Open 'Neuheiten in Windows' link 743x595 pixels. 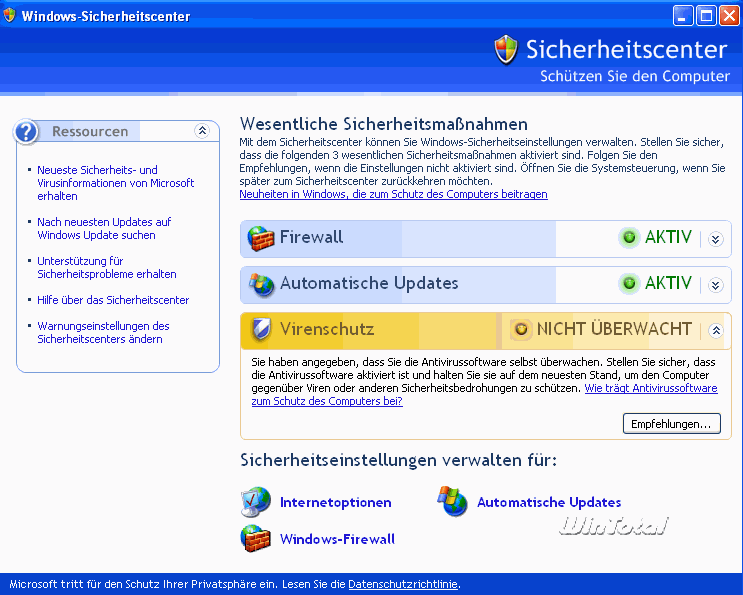pos(393,194)
